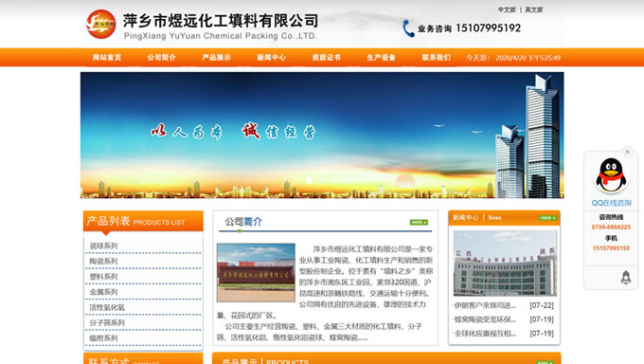Image resolution: width=644 pixels, height=364 pixels.
Task: Open 产品展示 nav item
Action: point(217,58)
